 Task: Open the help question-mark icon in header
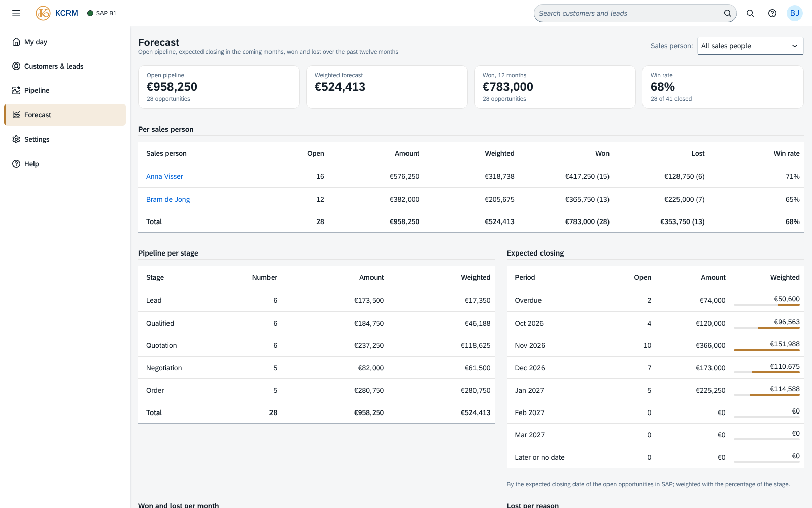click(x=772, y=13)
